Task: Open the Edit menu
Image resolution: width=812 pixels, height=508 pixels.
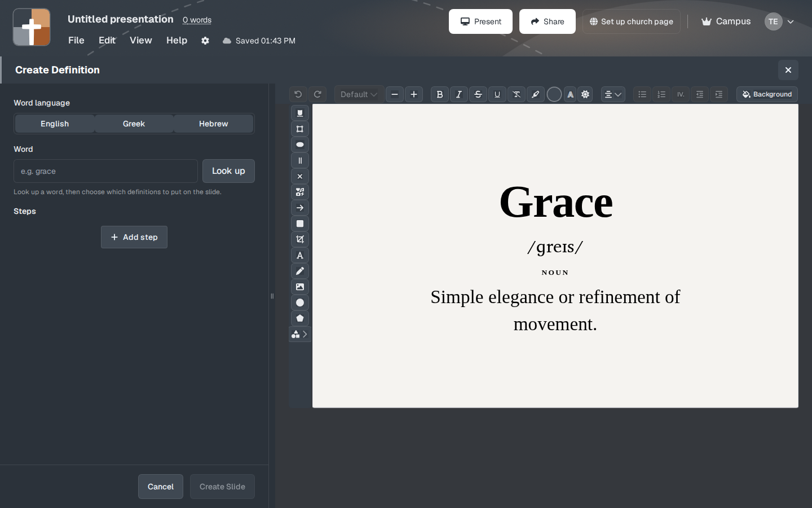Action: click(107, 40)
